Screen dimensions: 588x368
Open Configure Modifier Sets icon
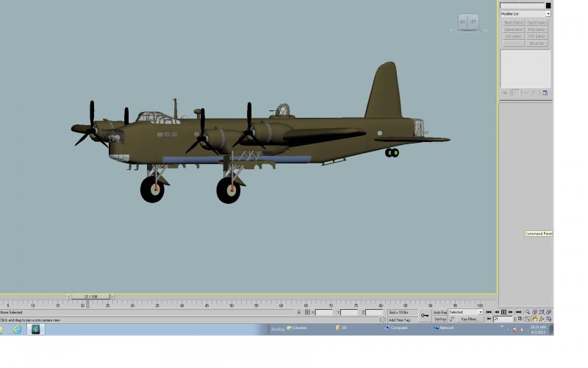[545, 93]
